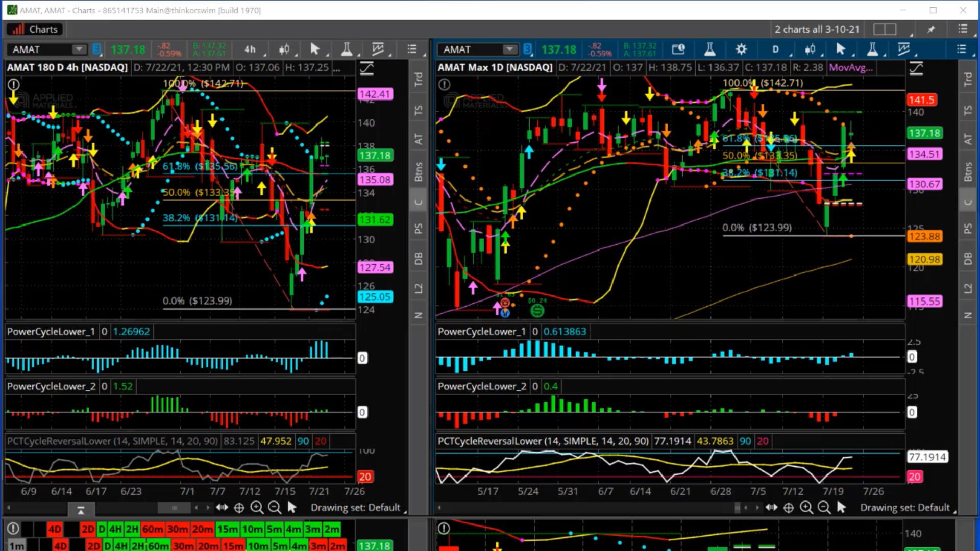The image size is (980, 551).
Task: Zoom out using magnifier minus below left chart
Action: click(x=275, y=508)
